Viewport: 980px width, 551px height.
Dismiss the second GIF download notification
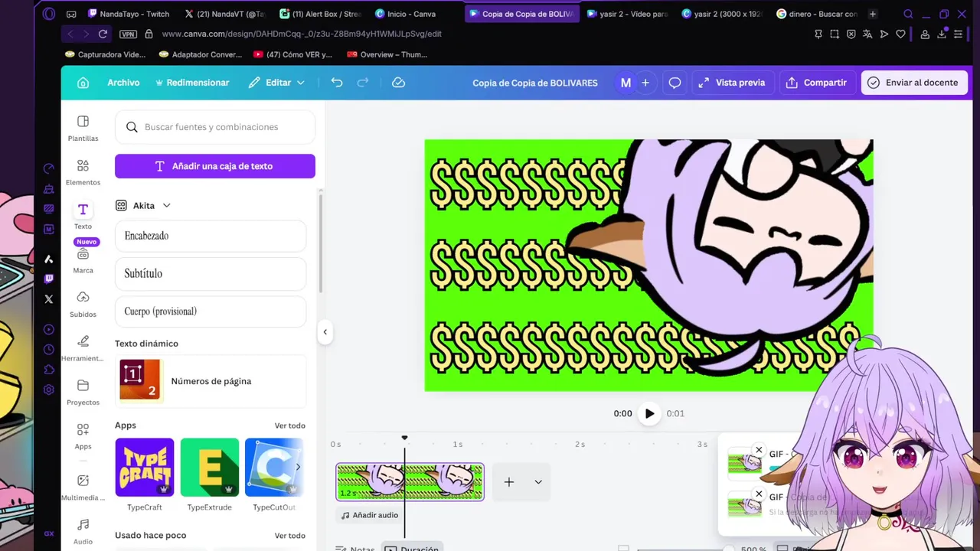tap(759, 494)
